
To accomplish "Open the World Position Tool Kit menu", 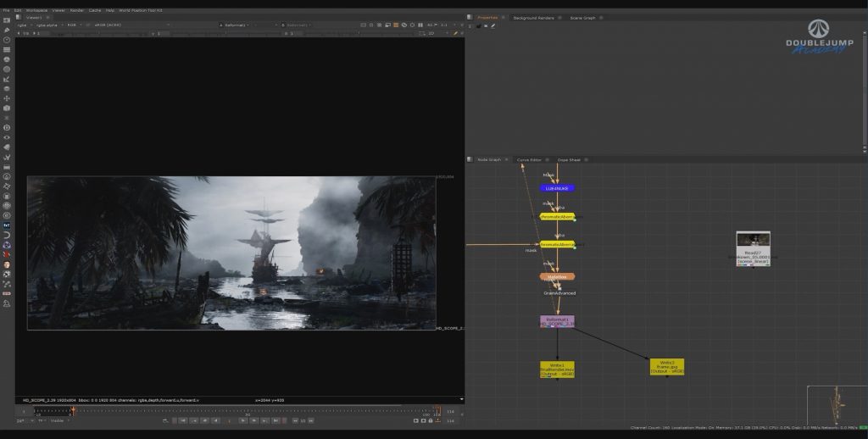I will click(141, 10).
